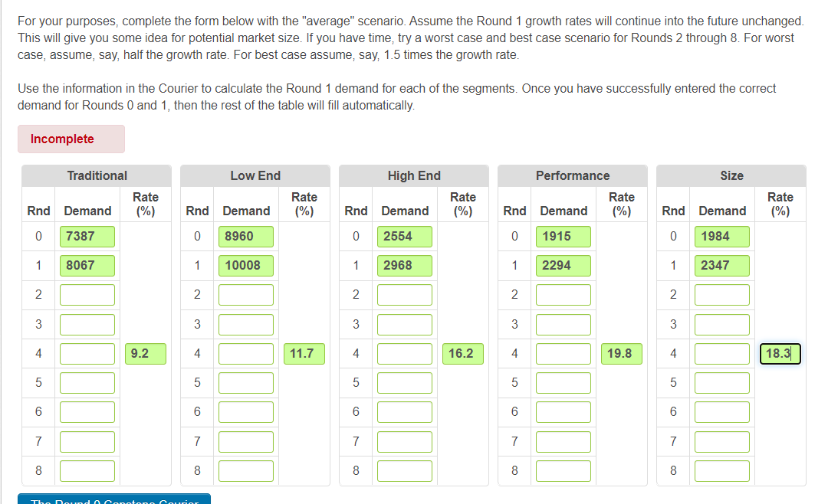Click the Incomplete status indicator

(71, 139)
